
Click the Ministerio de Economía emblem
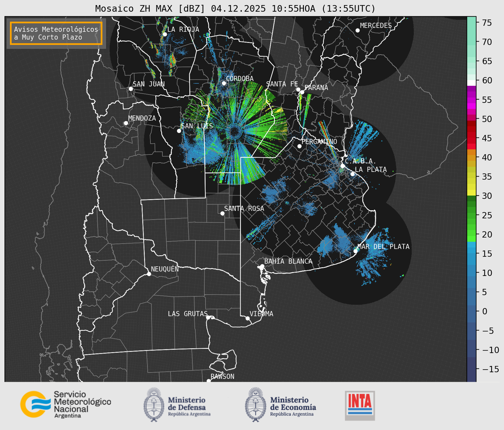[255, 405]
